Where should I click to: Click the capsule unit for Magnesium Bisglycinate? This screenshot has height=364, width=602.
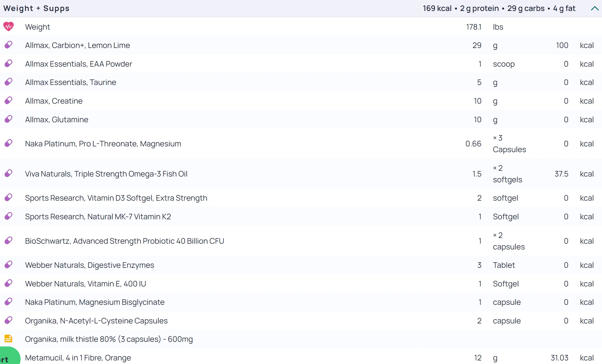click(x=507, y=302)
